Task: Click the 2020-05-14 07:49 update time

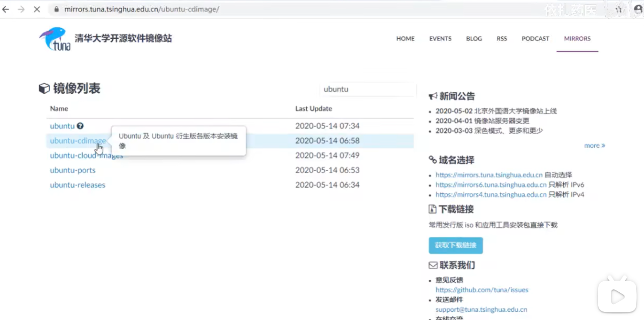Action: pos(327,155)
